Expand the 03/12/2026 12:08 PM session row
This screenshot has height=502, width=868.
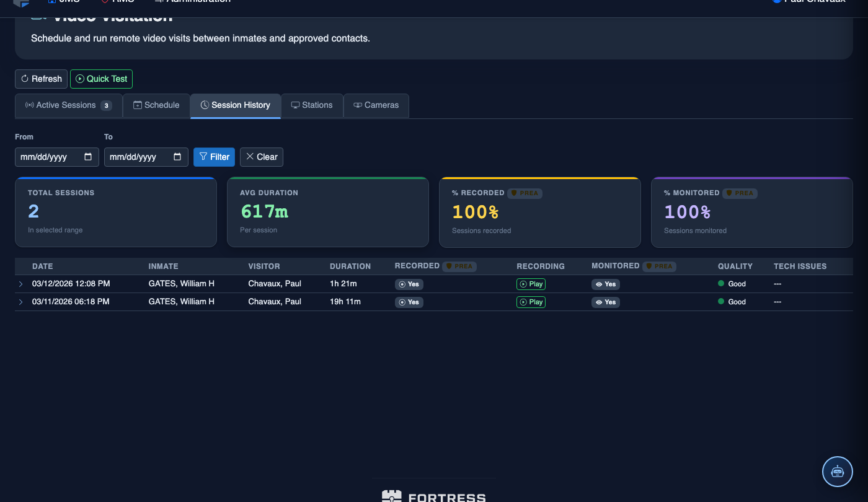coord(20,284)
